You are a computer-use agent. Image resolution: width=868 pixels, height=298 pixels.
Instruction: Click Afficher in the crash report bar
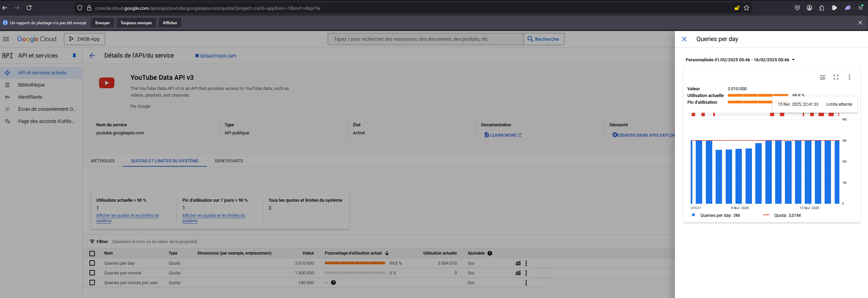pyautogui.click(x=170, y=23)
